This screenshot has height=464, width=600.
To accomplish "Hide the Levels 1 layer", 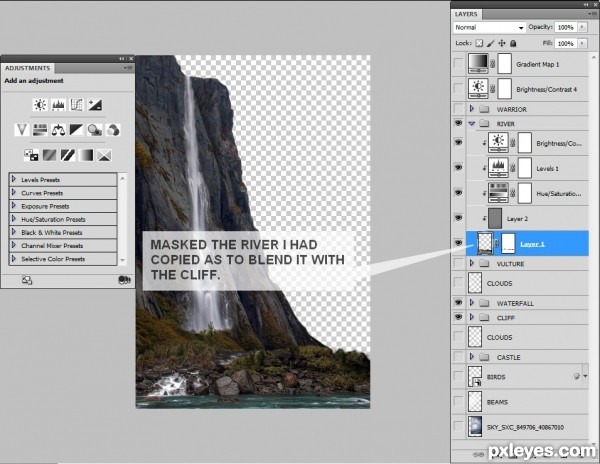I will [458, 167].
